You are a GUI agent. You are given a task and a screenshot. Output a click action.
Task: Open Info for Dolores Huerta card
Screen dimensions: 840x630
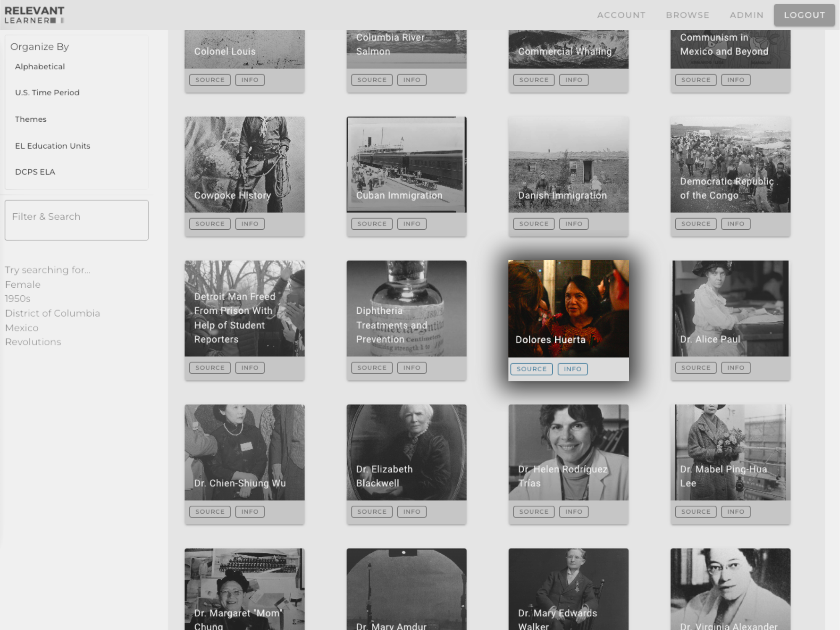point(572,369)
